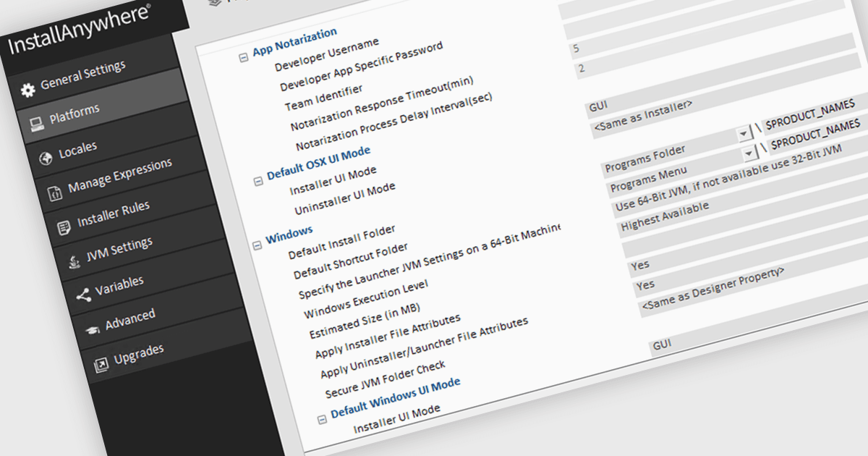Click the Installer Rules document icon
This screenshot has height=456, width=868.
point(64,227)
